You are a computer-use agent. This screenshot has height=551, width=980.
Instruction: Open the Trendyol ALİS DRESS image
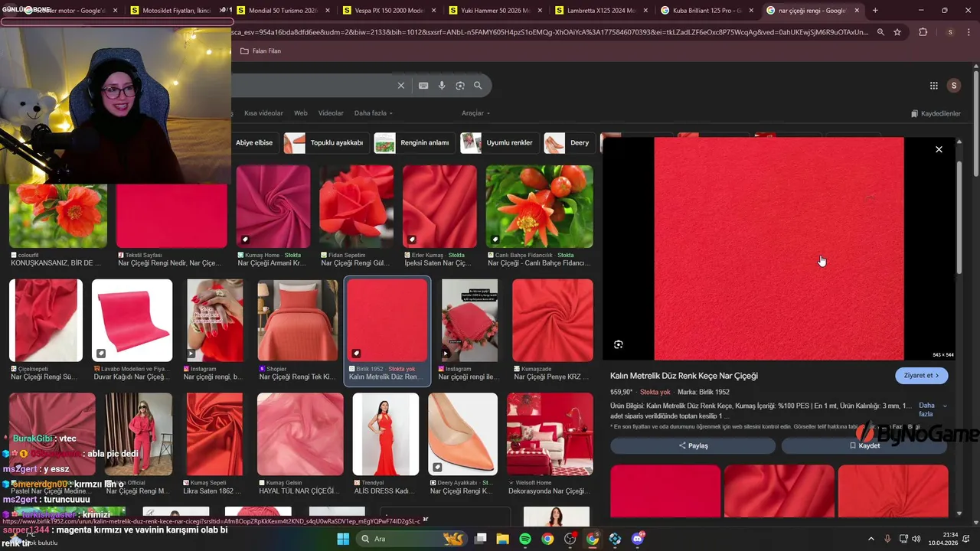pyautogui.click(x=386, y=434)
